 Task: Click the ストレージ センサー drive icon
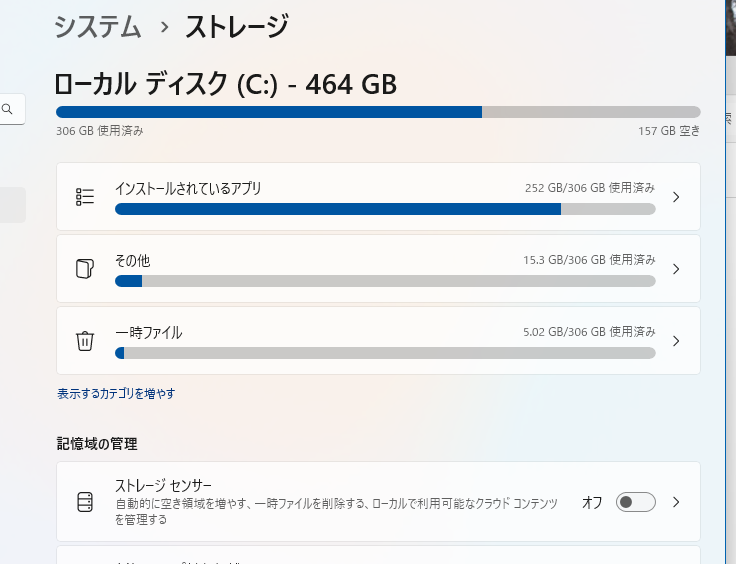85,502
